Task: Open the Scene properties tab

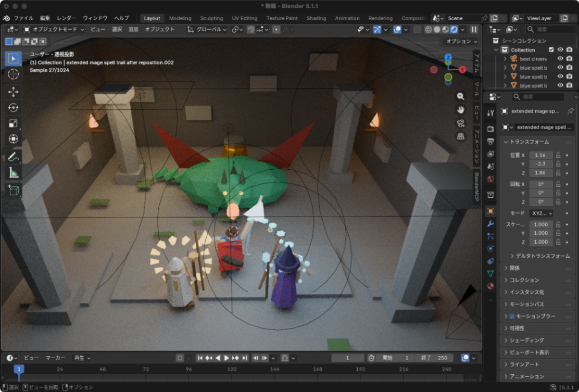Action: [490, 167]
